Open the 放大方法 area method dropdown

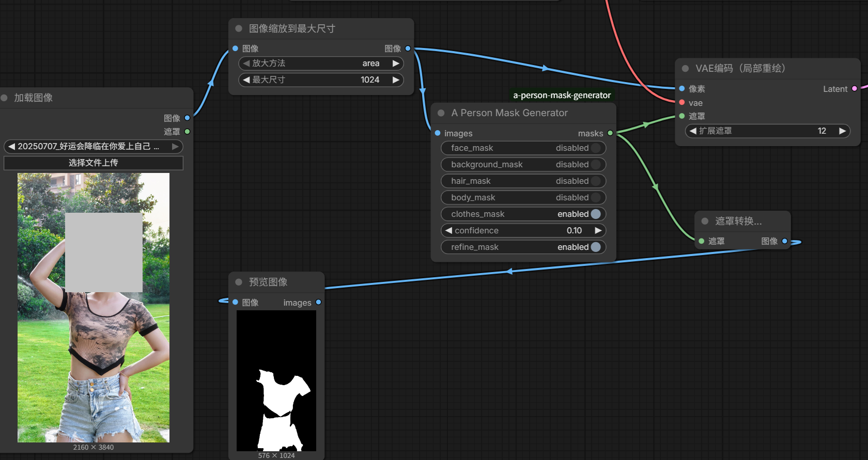tap(321, 64)
